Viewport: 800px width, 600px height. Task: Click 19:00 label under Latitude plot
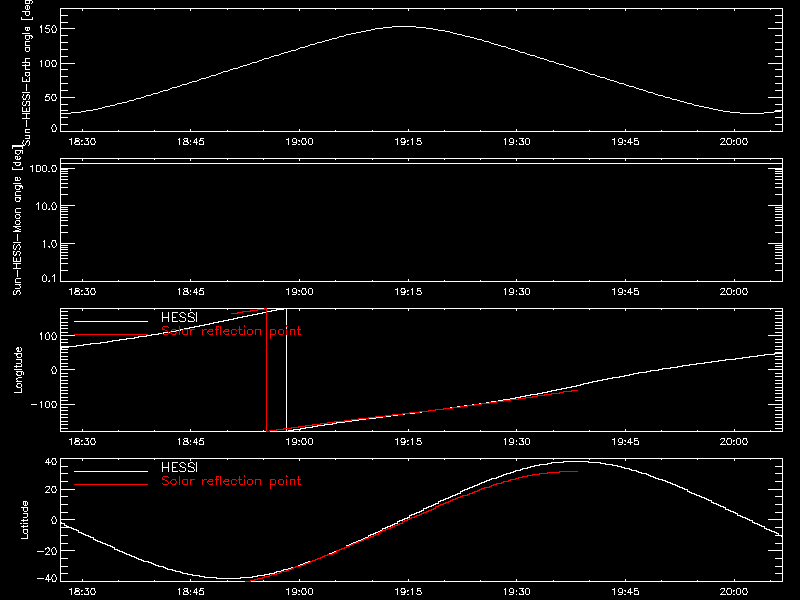tap(299, 592)
